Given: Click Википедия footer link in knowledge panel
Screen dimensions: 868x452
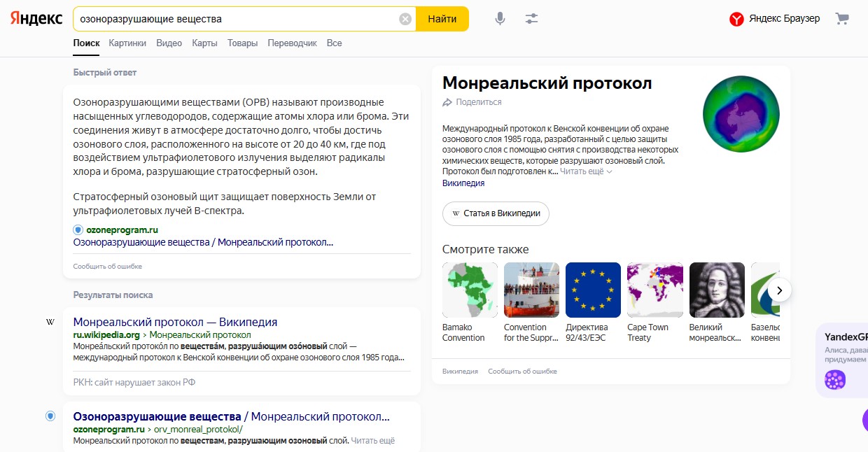Looking at the screenshot, I should tap(460, 372).
